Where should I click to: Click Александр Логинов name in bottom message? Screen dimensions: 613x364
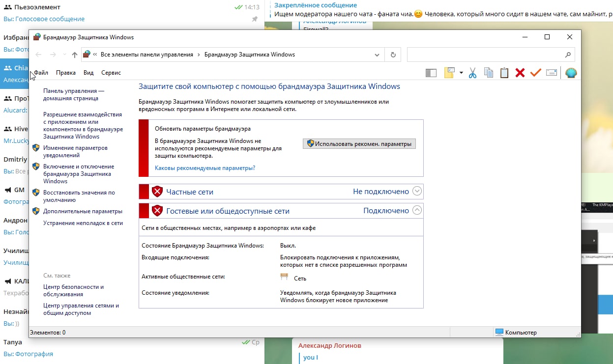coord(330,345)
